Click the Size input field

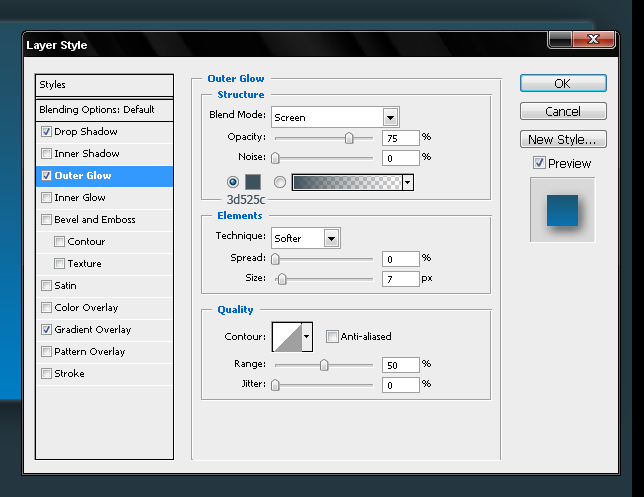pyautogui.click(x=399, y=279)
